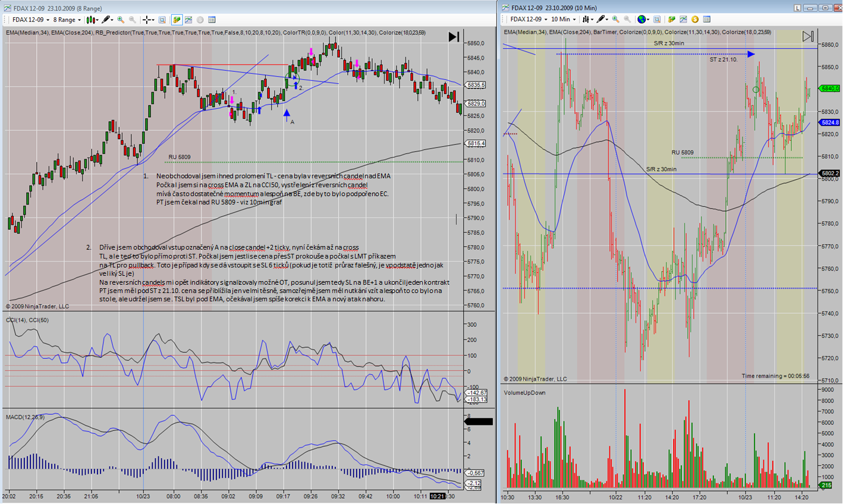Click the RU 5809 label in the 8 Range chart
The width and height of the screenshot is (843, 504).
coord(180,157)
